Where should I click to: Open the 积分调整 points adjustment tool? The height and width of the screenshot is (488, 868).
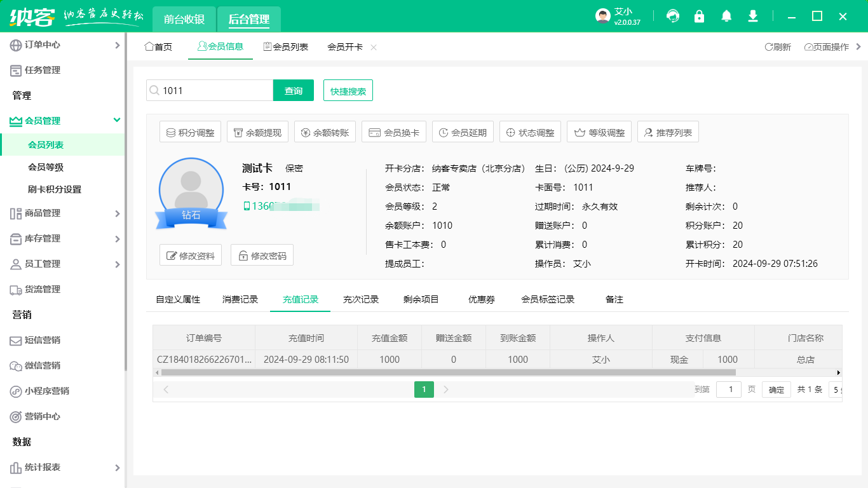[x=190, y=132]
